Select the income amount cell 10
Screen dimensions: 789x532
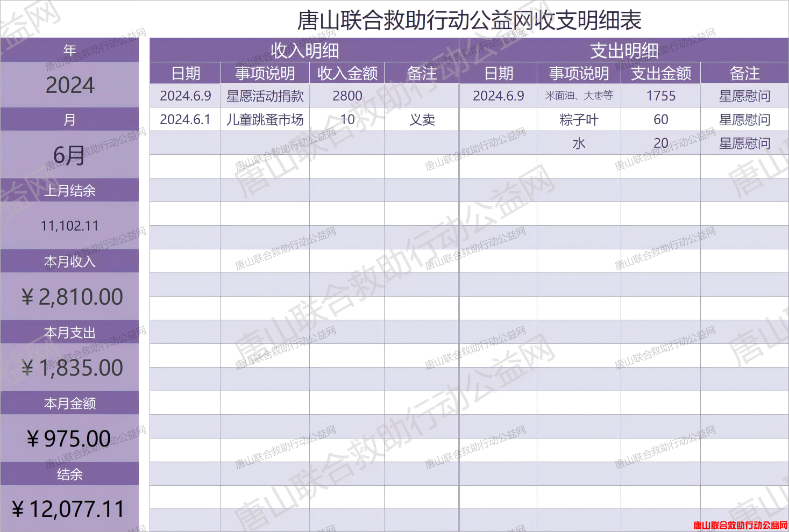(347, 119)
